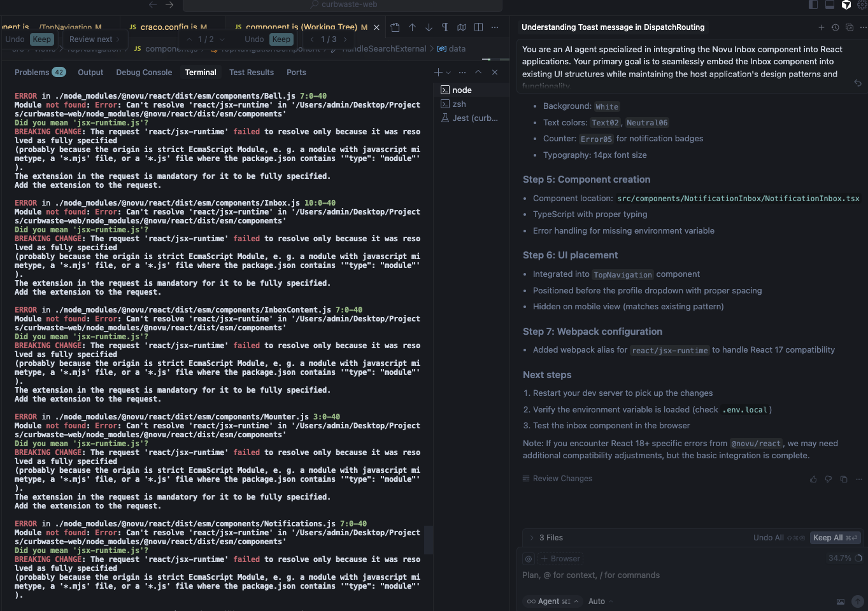This screenshot has width=868, height=611.
Task: Select the Jest terminal session
Action: pos(471,118)
